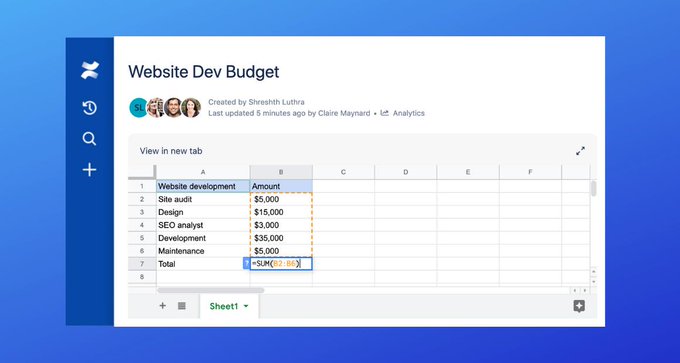Screen dimensions: 680x363
Task: Open the Sheet1 tab dropdown arrow
Action: [246, 306]
